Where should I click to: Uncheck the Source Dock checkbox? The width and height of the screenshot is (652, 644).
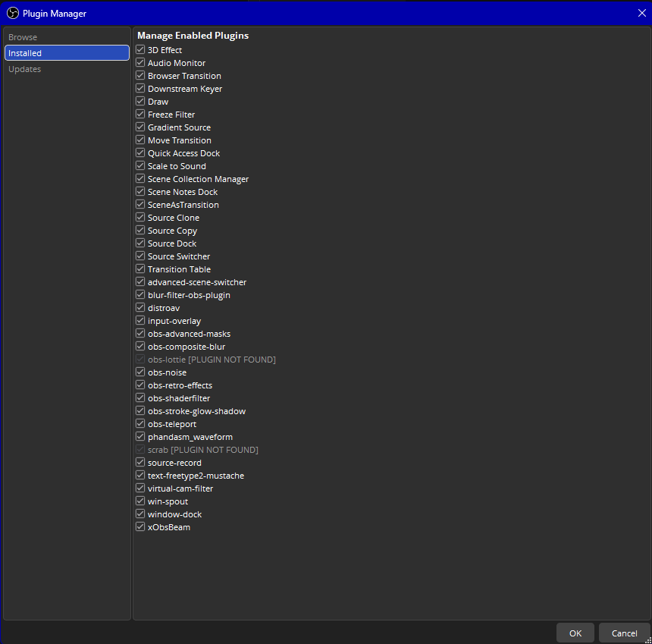pos(140,243)
